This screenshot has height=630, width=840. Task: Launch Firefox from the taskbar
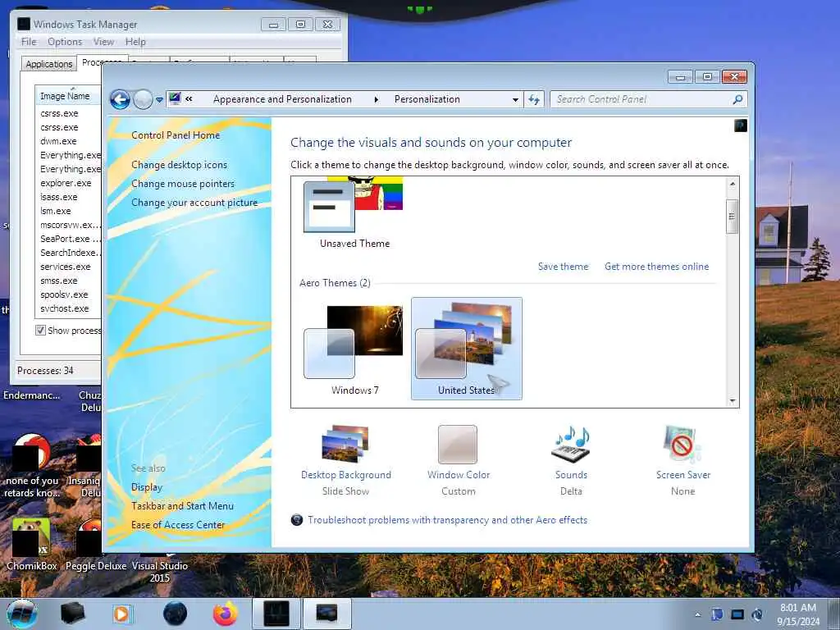225,614
